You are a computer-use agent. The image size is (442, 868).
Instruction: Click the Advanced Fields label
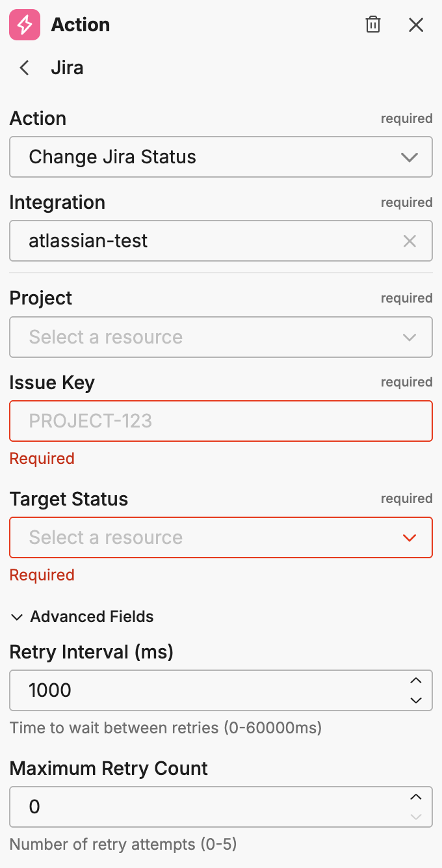(x=91, y=616)
